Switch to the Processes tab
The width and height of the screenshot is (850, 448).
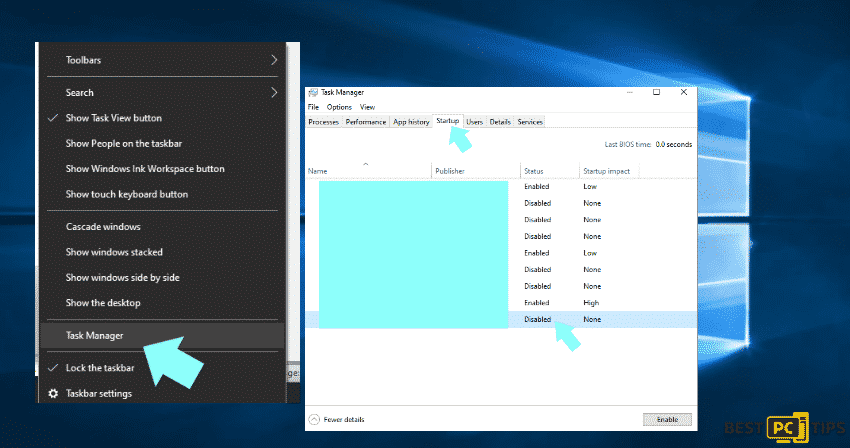[x=324, y=122]
